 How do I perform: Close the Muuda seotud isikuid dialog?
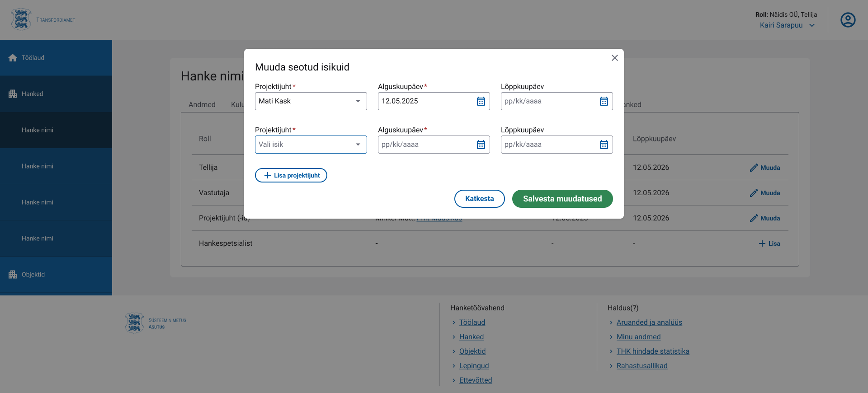click(614, 58)
